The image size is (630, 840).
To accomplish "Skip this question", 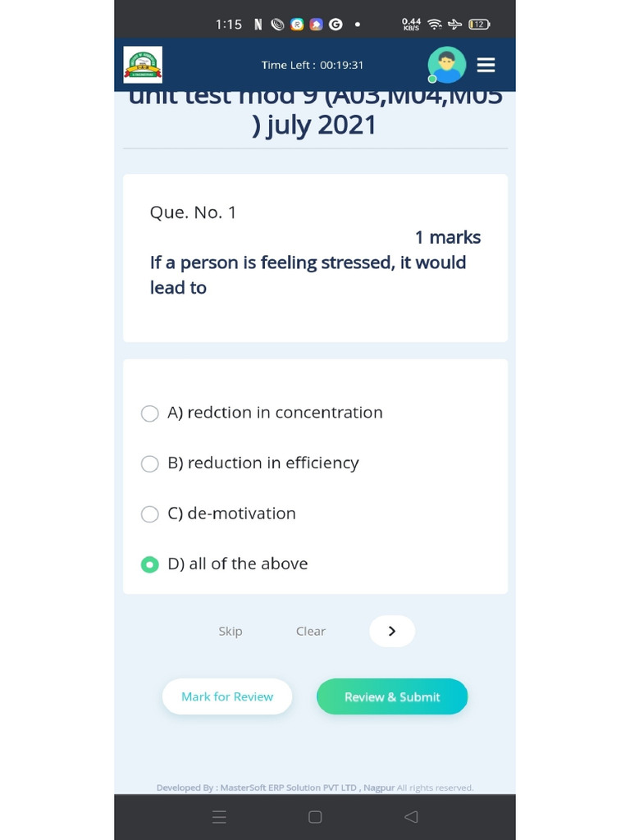I will click(231, 631).
